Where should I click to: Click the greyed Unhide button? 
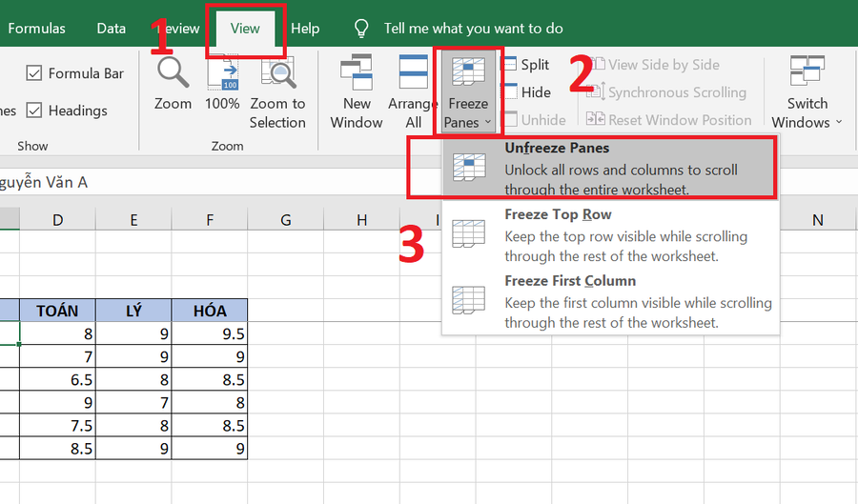point(534,120)
